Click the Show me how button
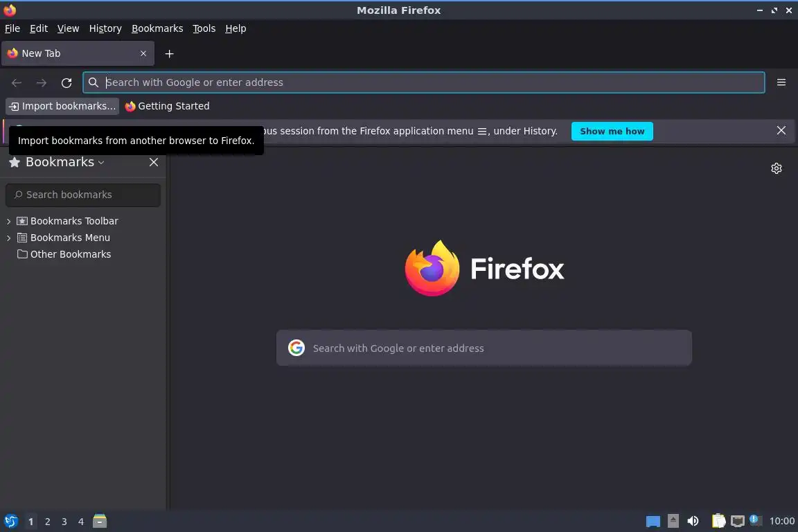This screenshot has width=798, height=532. [612, 131]
